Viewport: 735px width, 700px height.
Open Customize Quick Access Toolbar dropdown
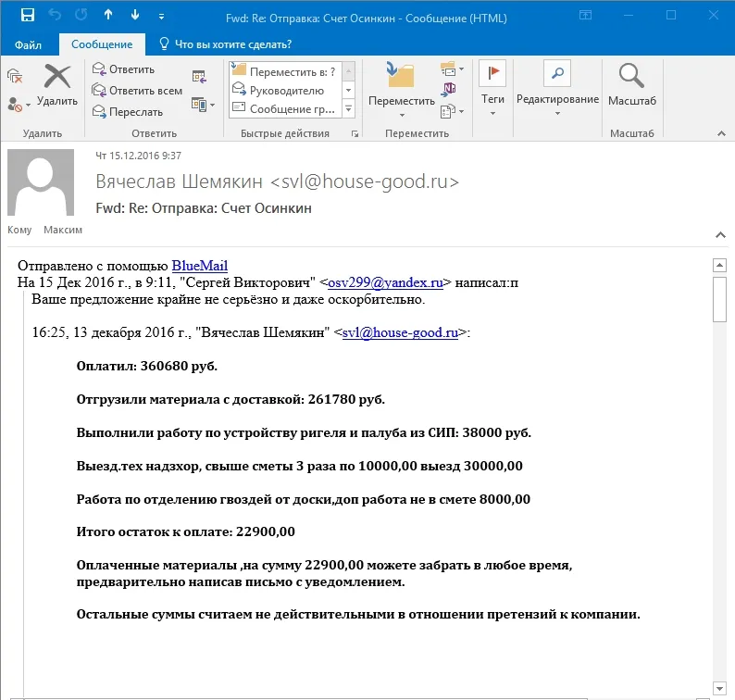(161, 17)
